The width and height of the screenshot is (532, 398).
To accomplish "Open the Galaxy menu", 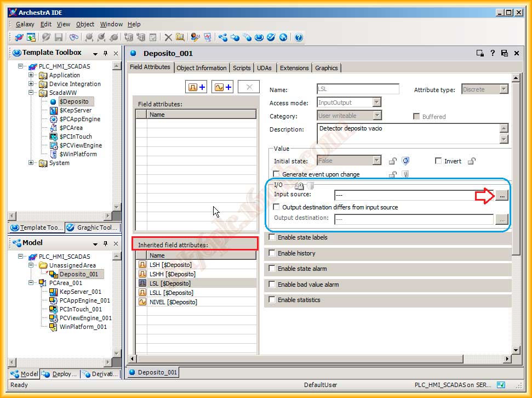I will click(25, 24).
